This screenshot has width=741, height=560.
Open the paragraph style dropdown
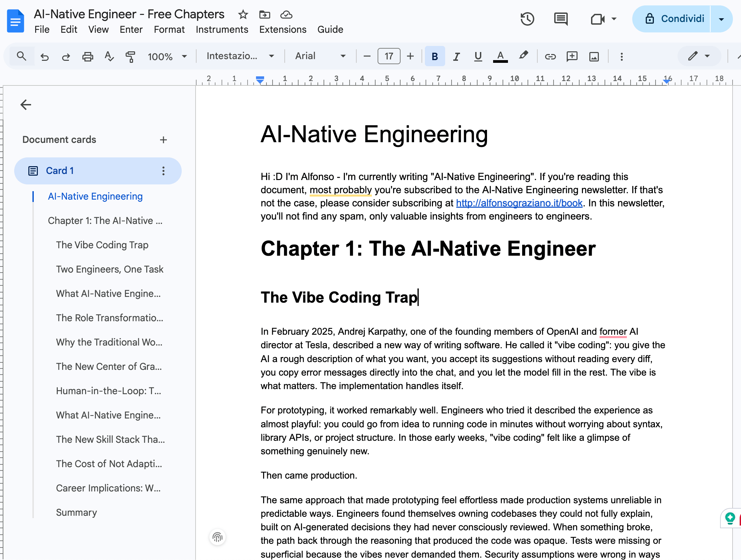click(x=240, y=56)
